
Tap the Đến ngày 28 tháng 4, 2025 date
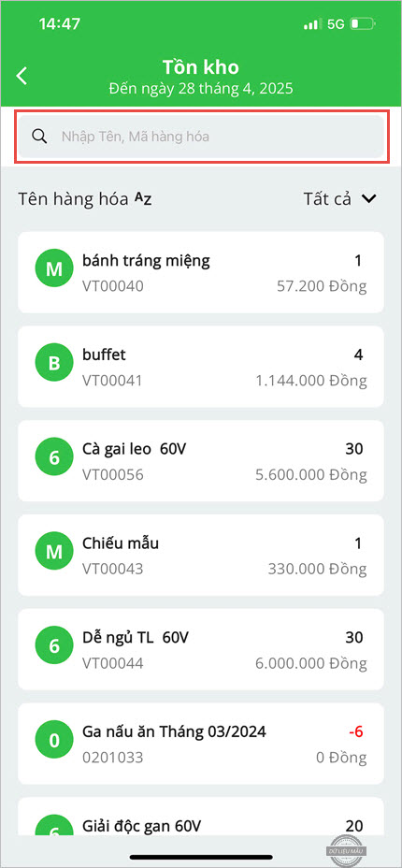(x=201, y=88)
